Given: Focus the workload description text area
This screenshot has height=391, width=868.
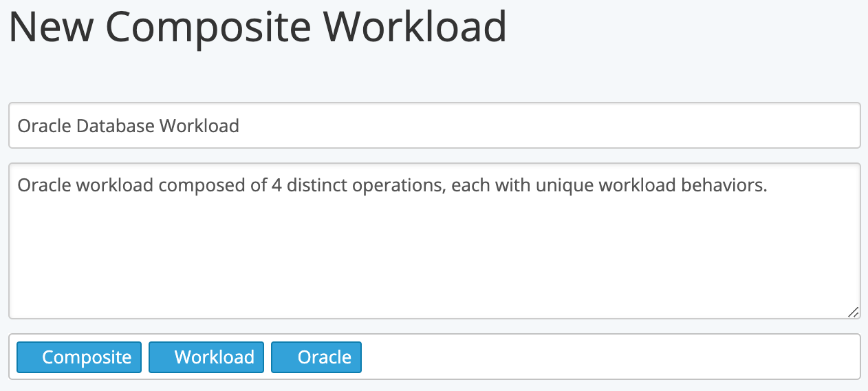Looking at the screenshot, I should coord(434,241).
